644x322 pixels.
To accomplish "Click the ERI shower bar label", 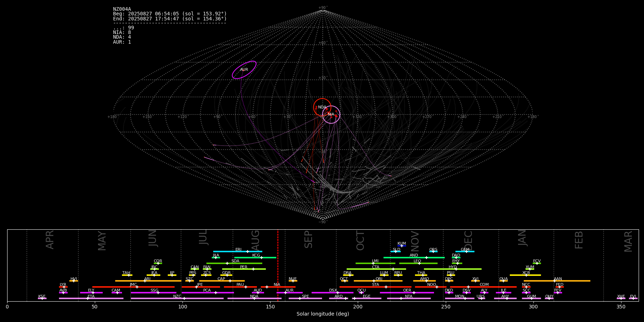I will (239, 250).
